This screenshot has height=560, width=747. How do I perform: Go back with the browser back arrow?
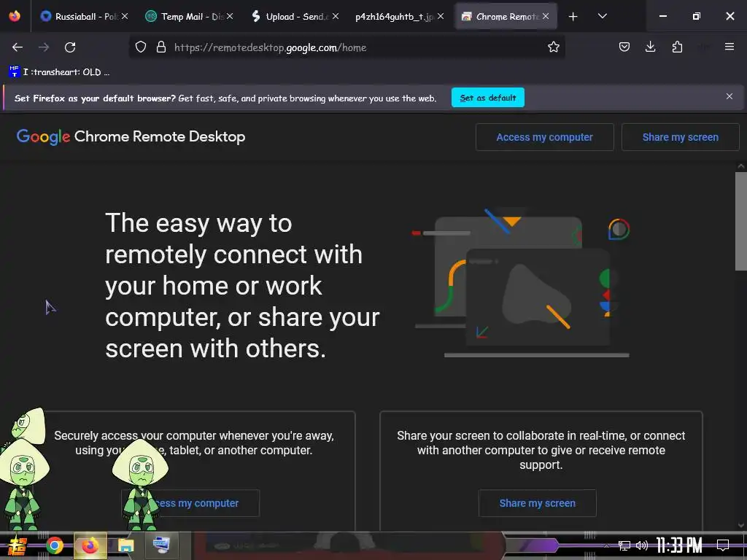tap(18, 47)
